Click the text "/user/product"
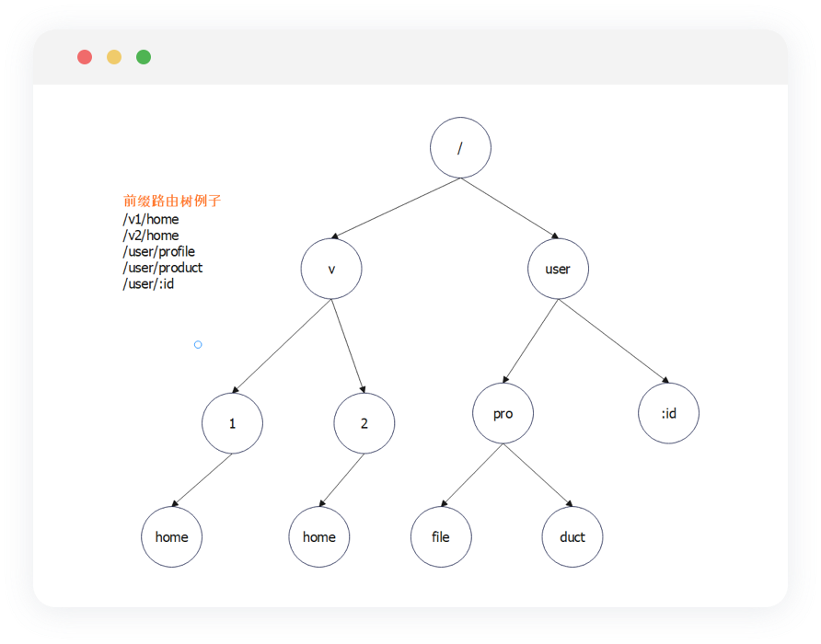This screenshot has height=644, width=821. pyautogui.click(x=162, y=268)
